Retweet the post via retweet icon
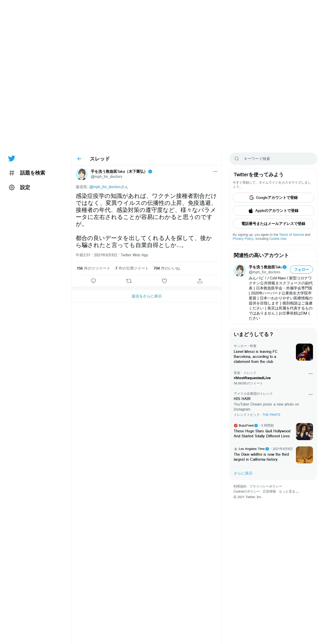322x644 pixels. [x=129, y=281]
